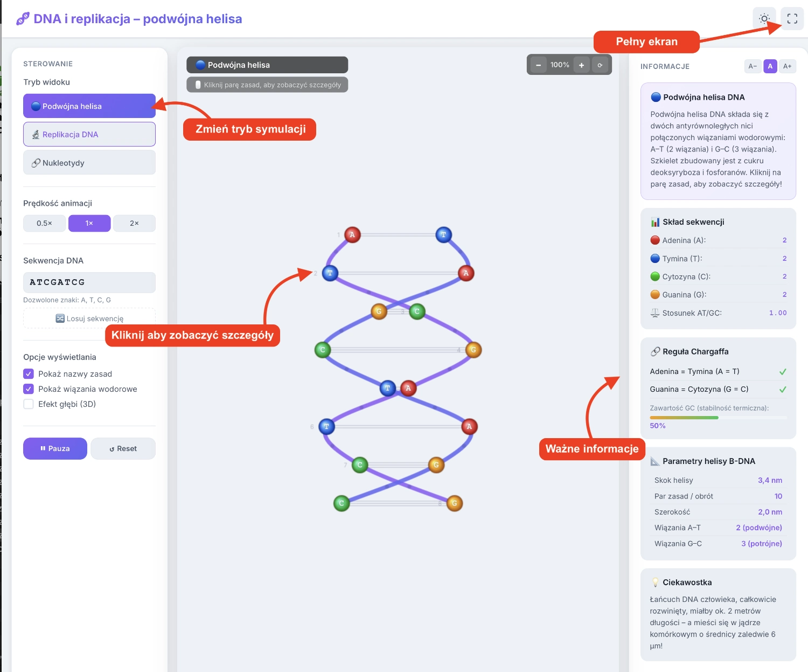
Task: Uncheck "Pokaż nazwy zasad"
Action: click(29, 374)
